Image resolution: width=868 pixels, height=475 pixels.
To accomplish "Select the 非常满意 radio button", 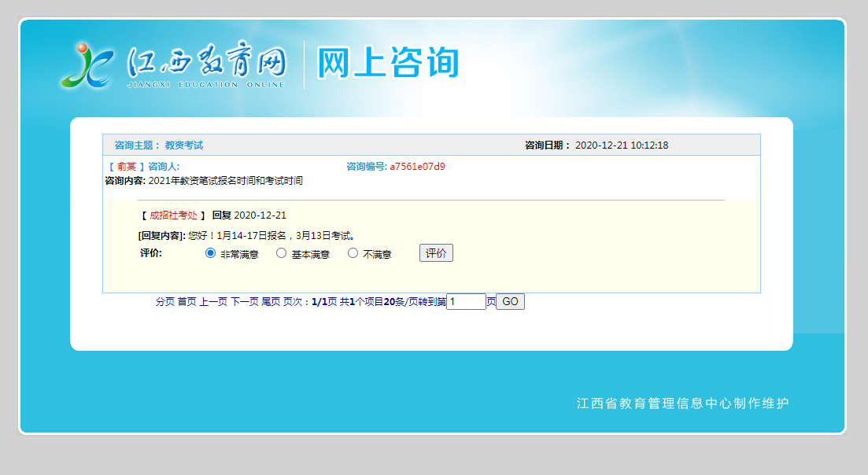I will click(210, 252).
